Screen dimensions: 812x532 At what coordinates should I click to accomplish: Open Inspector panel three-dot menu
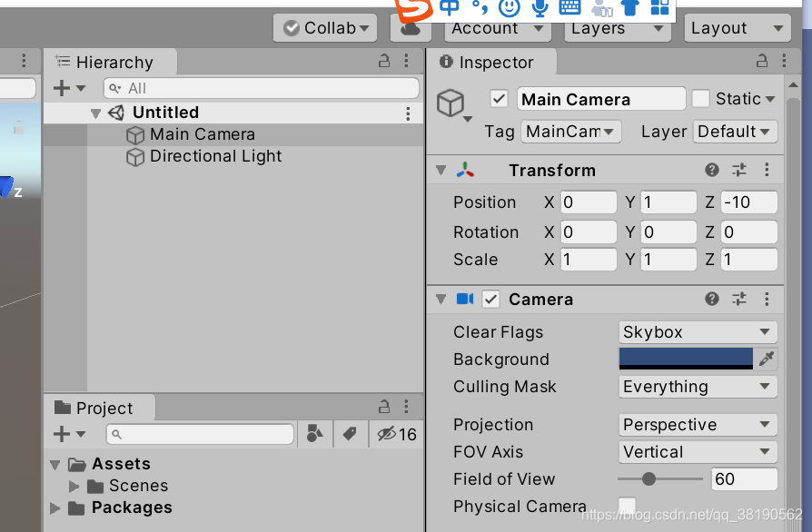tap(784, 61)
